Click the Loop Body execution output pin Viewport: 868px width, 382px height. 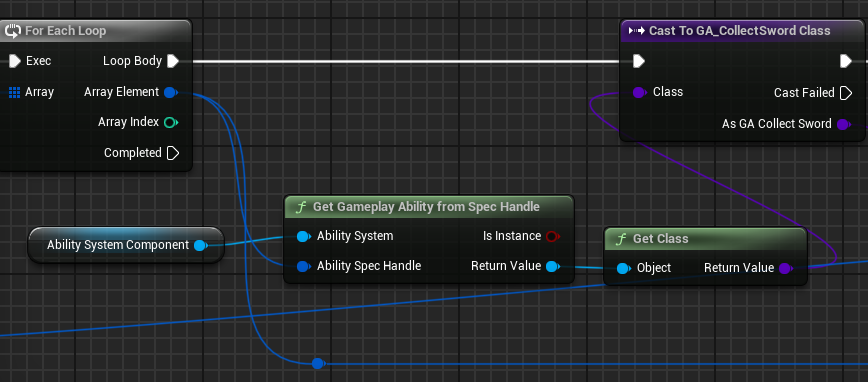pos(173,61)
